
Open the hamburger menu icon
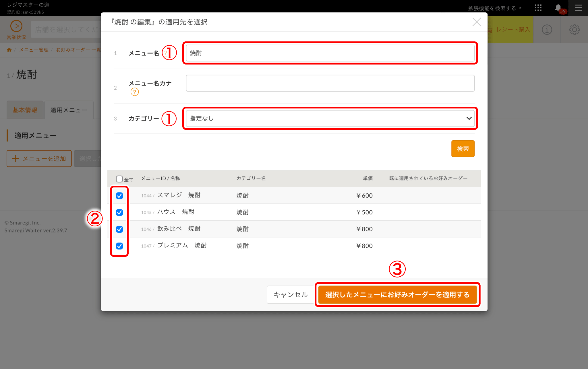(x=578, y=8)
